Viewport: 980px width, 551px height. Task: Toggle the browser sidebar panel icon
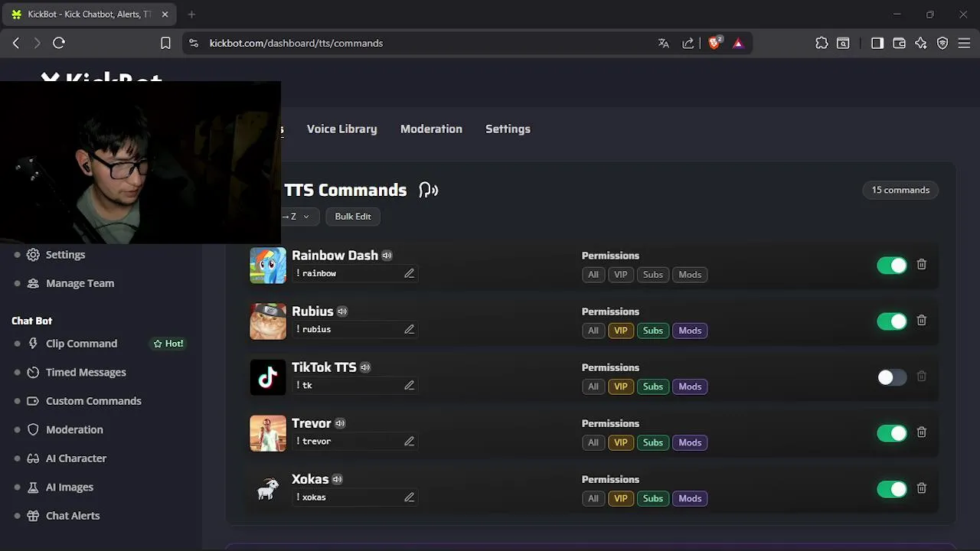877,43
